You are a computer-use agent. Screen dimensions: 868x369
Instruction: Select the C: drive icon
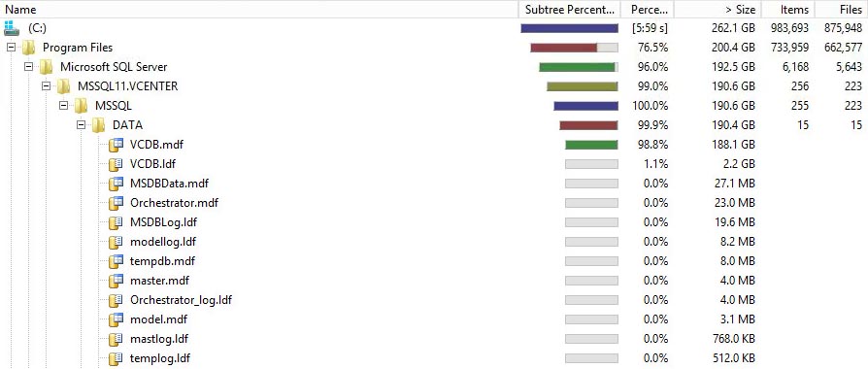click(x=11, y=28)
